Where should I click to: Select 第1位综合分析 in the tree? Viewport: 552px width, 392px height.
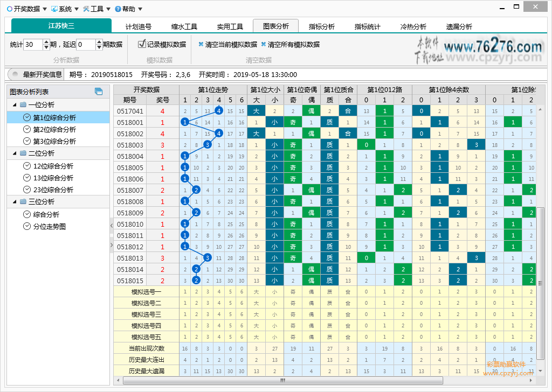click(x=58, y=117)
